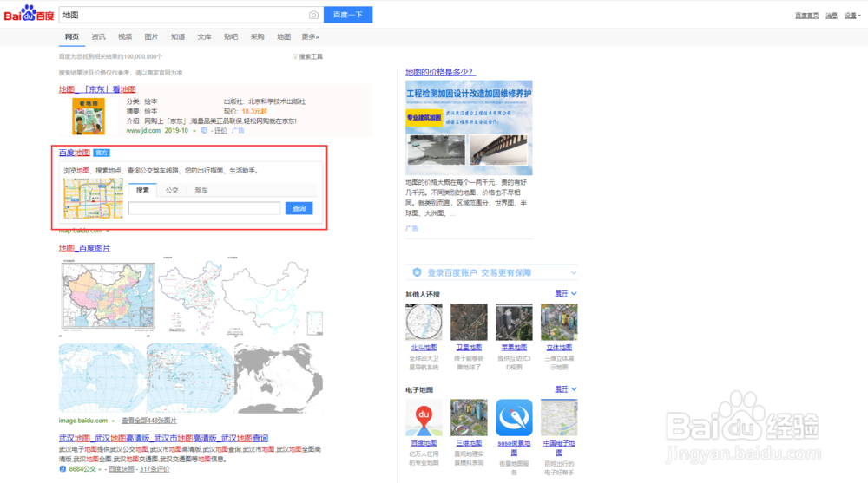Expand the 电子地图 section with 展开
This screenshot has height=483, width=868.
click(x=566, y=389)
